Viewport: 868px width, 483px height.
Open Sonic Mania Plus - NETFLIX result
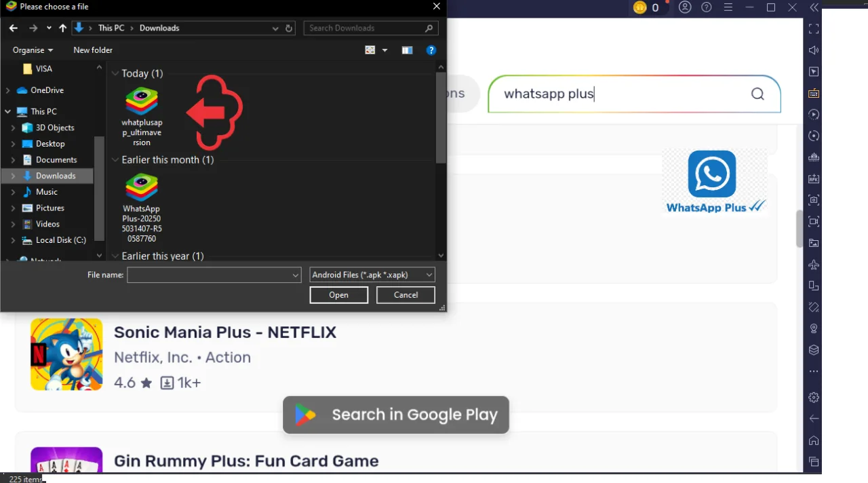(x=396, y=357)
